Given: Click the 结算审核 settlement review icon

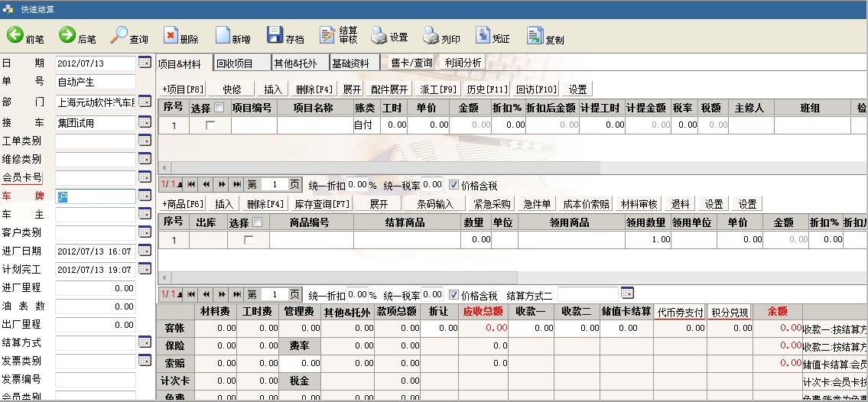Looking at the screenshot, I should pyautogui.click(x=327, y=35).
